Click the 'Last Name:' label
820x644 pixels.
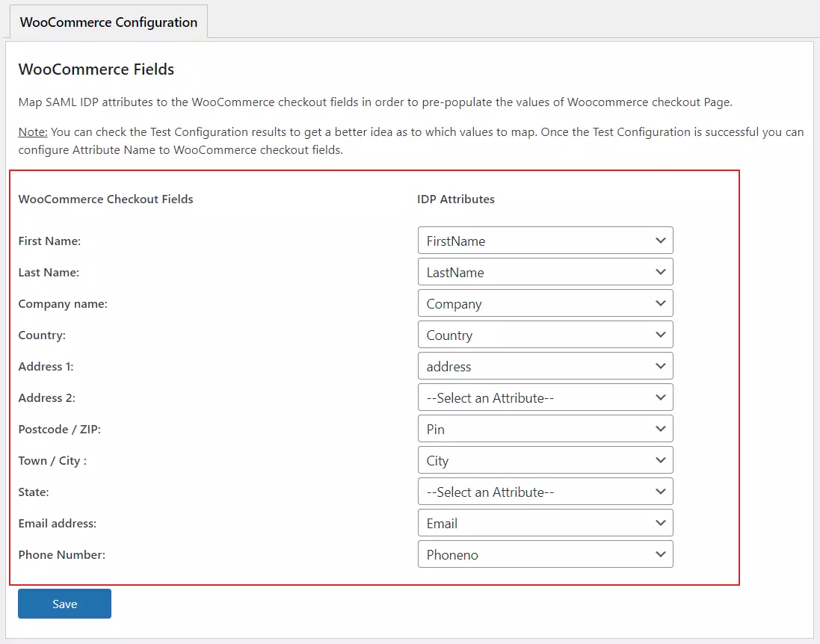point(49,273)
